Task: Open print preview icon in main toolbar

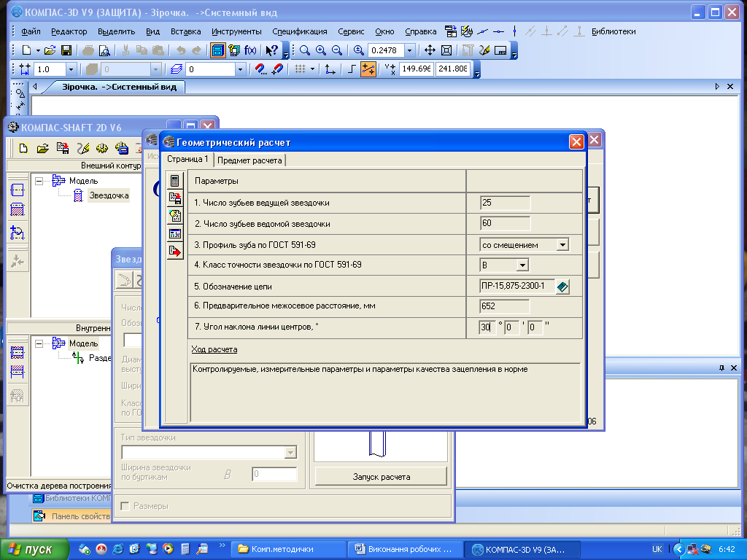Action: tap(104, 50)
